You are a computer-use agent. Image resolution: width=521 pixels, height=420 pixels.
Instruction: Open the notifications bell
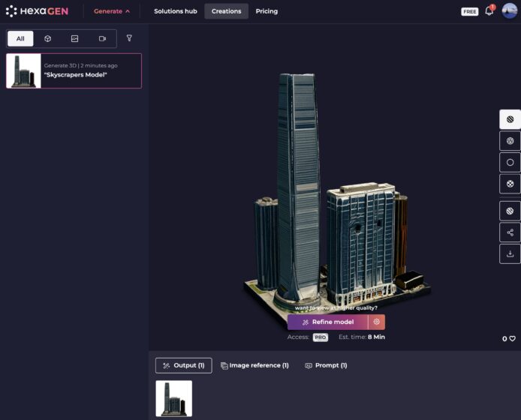click(489, 11)
